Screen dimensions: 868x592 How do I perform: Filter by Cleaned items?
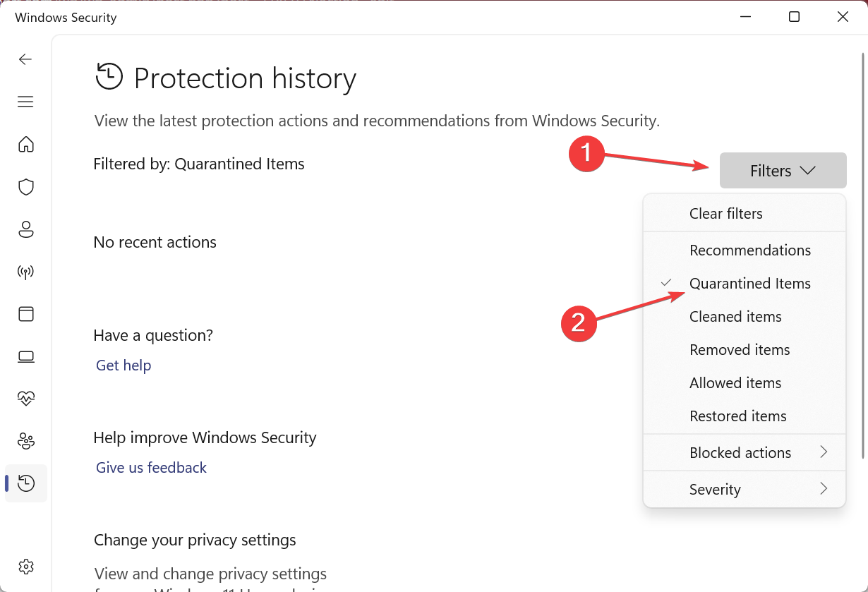click(735, 317)
